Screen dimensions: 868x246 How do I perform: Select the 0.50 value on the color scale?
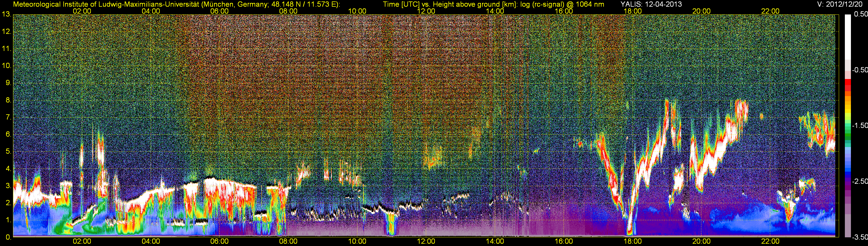860,14
